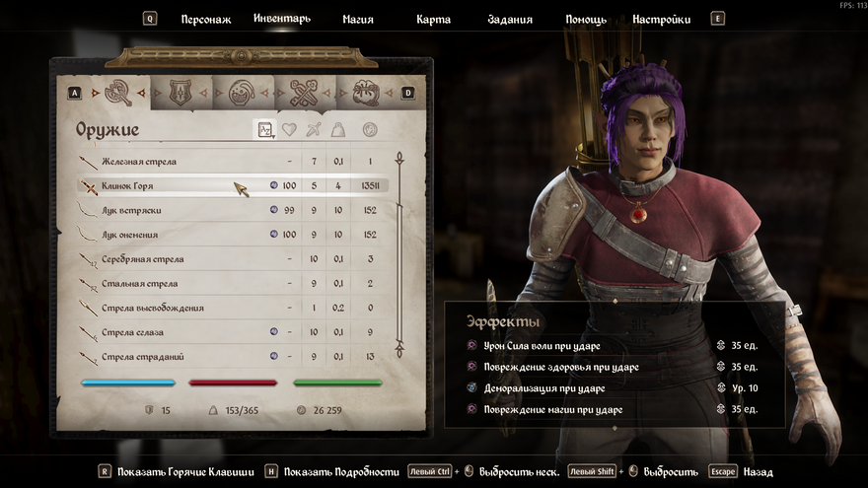Open the Miscellaneous category pouch icon

pos(366,93)
